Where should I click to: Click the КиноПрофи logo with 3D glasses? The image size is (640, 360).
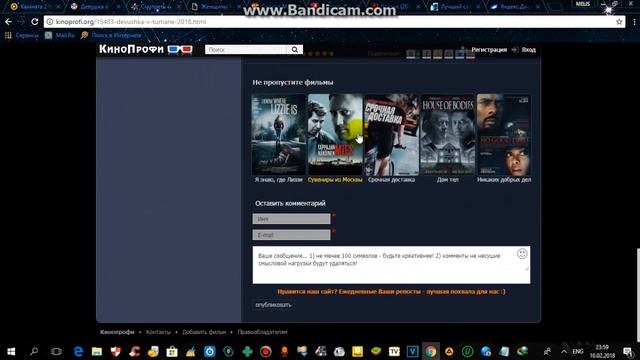[146, 49]
